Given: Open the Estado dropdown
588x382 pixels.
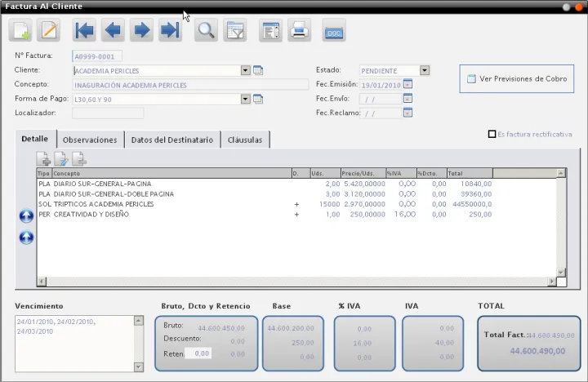Looking at the screenshot, I should coord(425,71).
